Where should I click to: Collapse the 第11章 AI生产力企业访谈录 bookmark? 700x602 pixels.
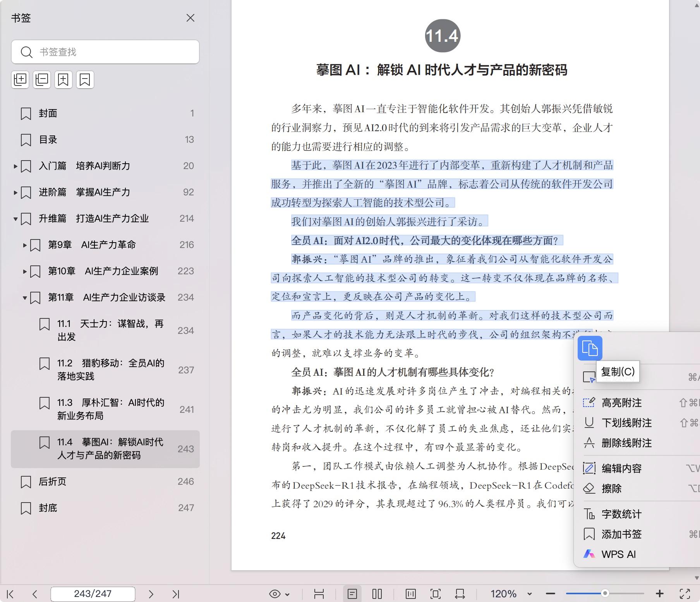pyautogui.click(x=25, y=298)
